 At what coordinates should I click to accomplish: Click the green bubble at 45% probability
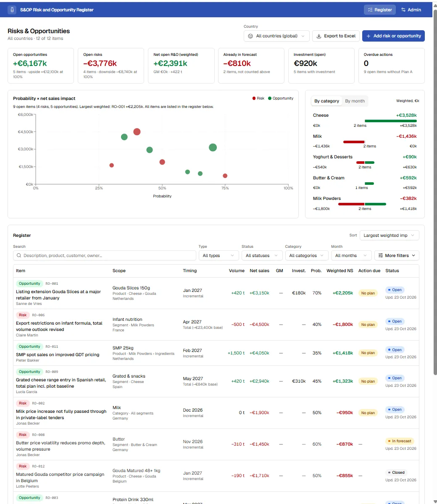tap(150, 150)
